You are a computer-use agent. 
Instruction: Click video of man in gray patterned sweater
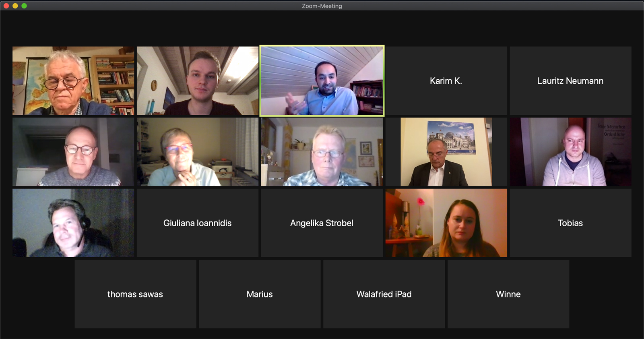[73, 152]
